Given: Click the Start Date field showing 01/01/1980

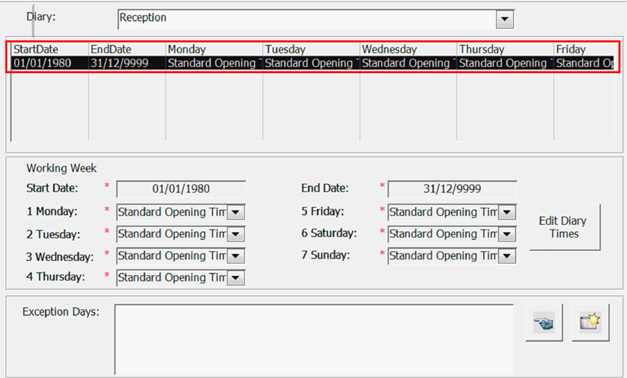Looking at the screenshot, I should (x=181, y=189).
